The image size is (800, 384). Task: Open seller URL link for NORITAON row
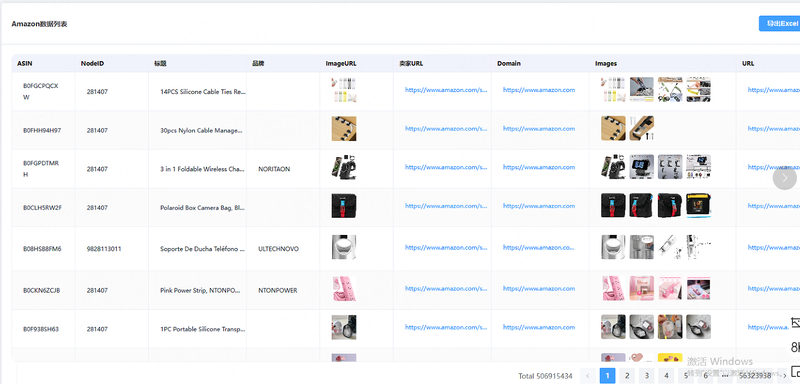446,167
